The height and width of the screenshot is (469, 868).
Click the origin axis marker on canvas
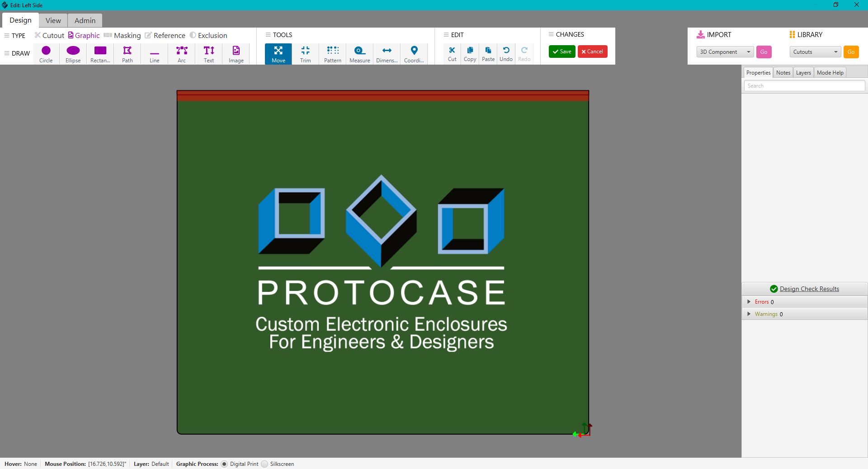tap(583, 430)
